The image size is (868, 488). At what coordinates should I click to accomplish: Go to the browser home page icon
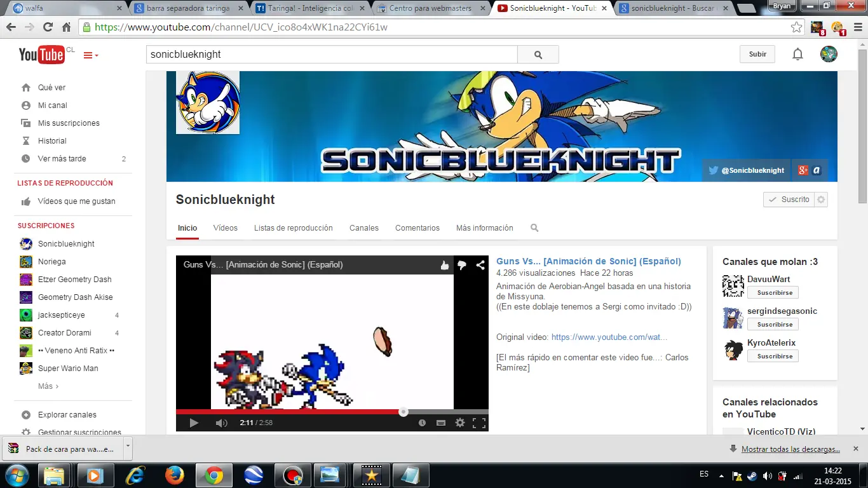[66, 27]
